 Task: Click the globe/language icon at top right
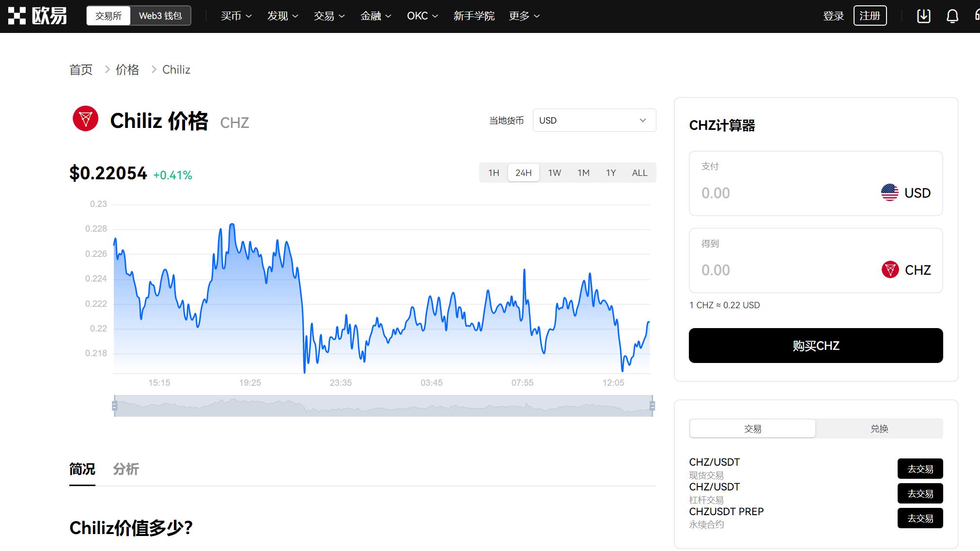coord(977,16)
